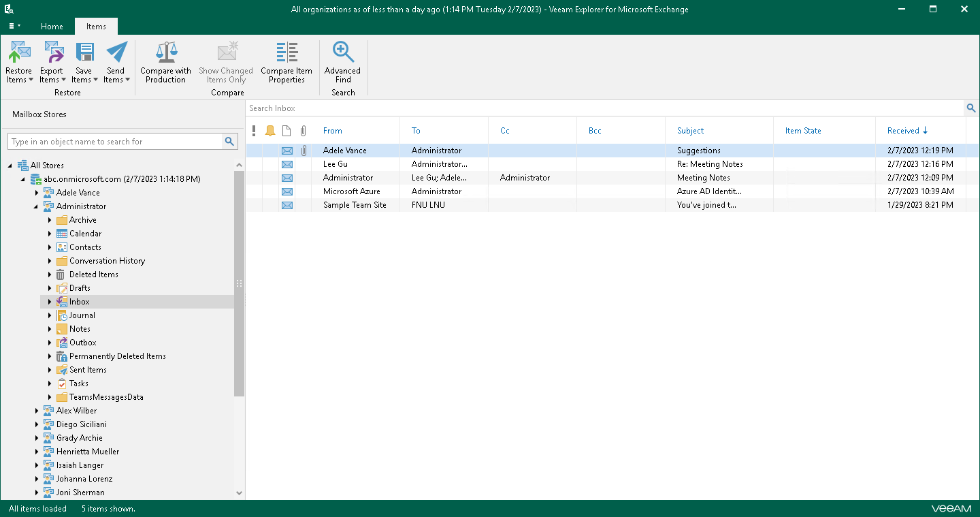Click the Restore Items icon
The height and width of the screenshot is (517, 980).
coord(19,53)
